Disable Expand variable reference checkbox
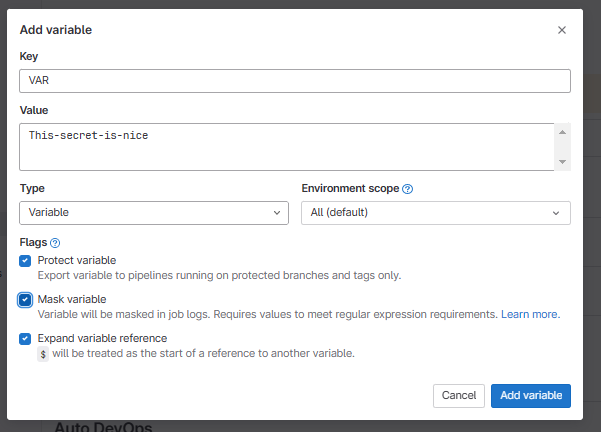Screen dimensions: 601x432 pos(25,338)
